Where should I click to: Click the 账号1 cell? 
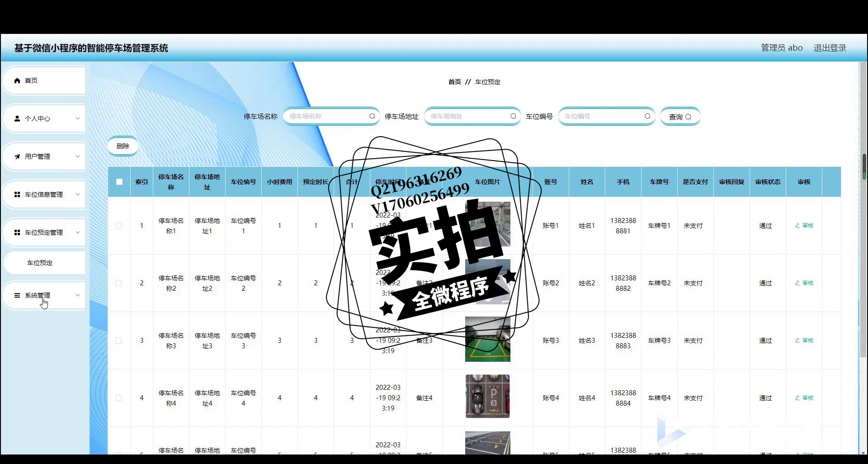[x=551, y=226]
